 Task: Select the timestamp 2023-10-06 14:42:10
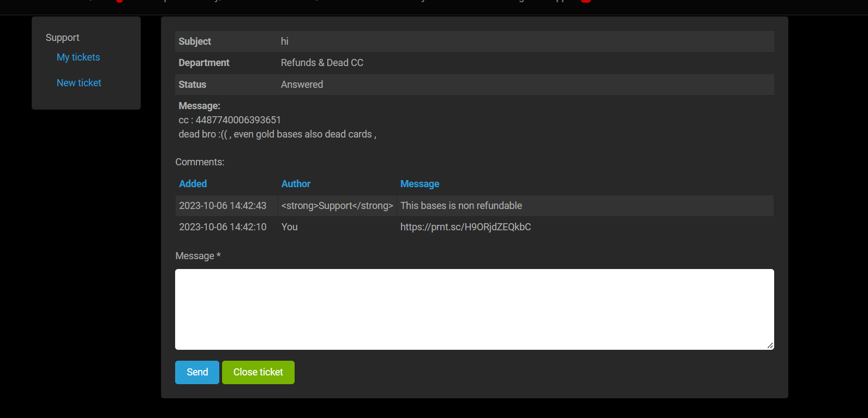pyautogui.click(x=223, y=227)
